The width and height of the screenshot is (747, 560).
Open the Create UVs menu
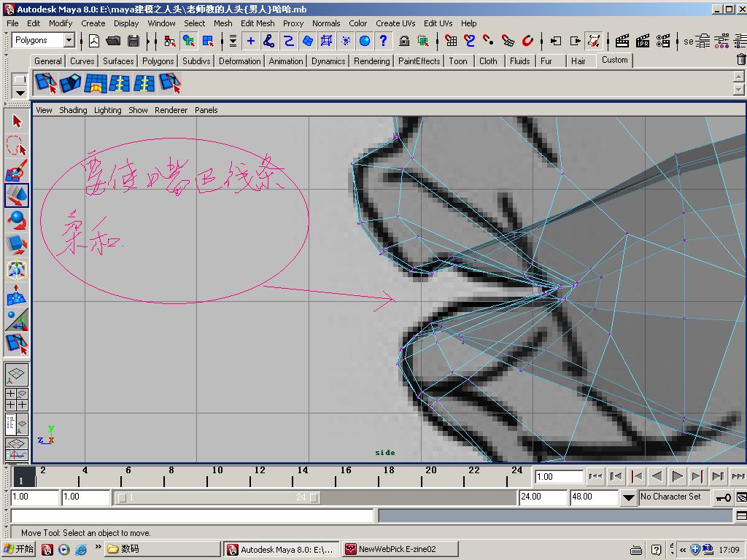coord(395,23)
